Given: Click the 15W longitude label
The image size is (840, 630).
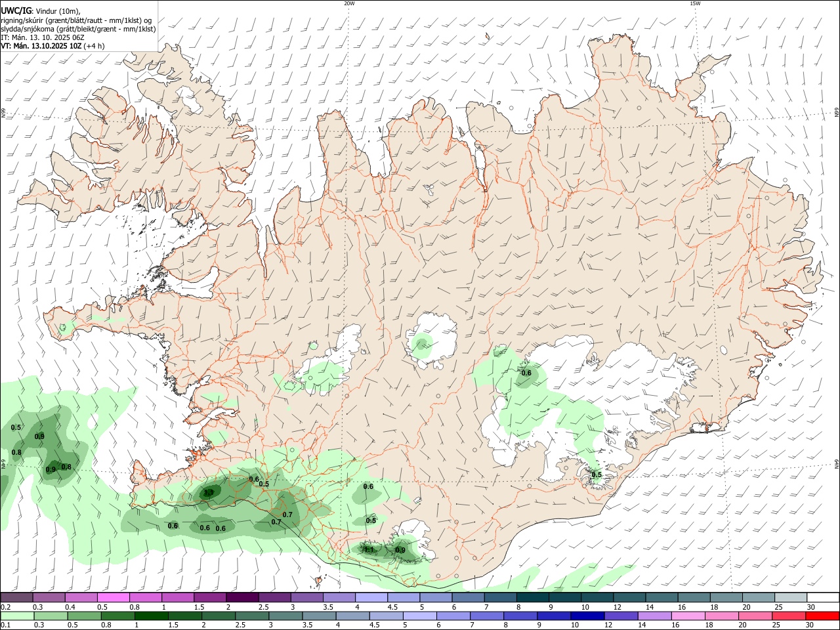Looking at the screenshot, I should pos(695,3).
